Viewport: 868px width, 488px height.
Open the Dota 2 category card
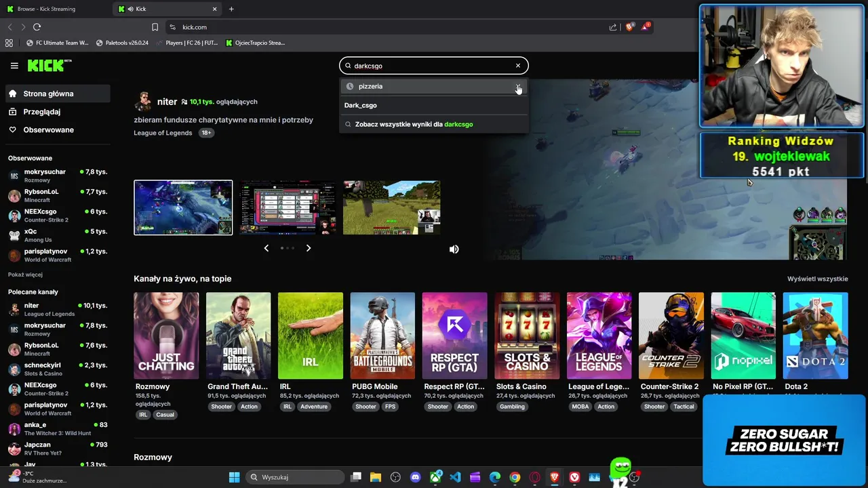pyautogui.click(x=815, y=335)
